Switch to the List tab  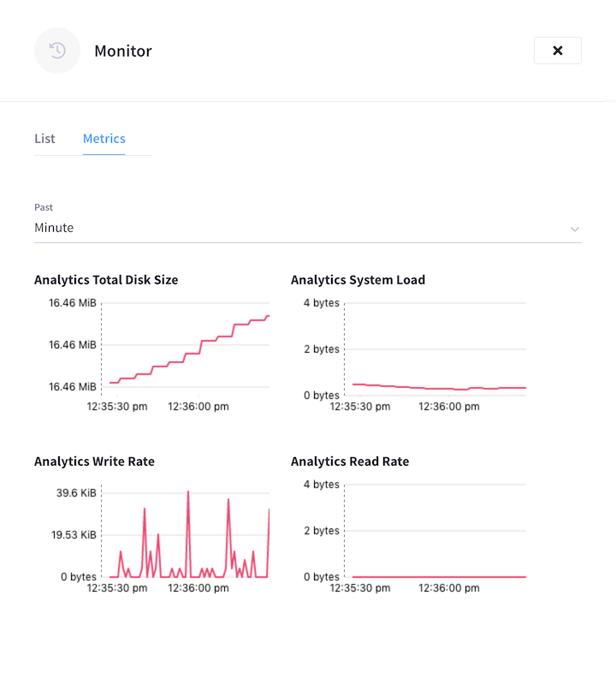point(44,138)
